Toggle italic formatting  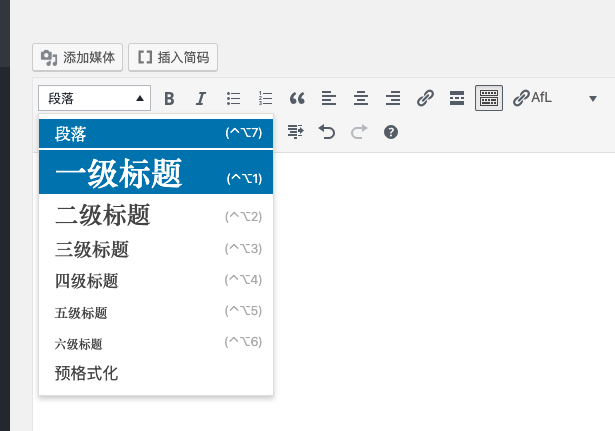[201, 98]
